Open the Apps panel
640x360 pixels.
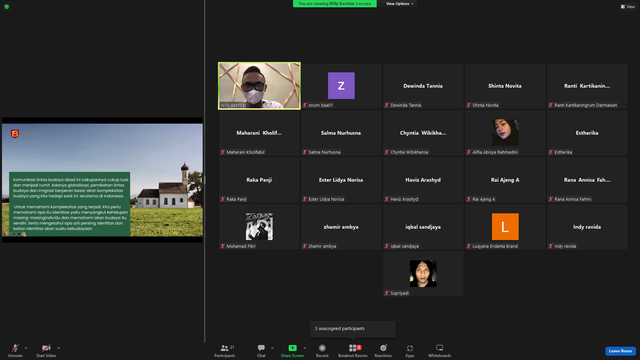(x=410, y=350)
